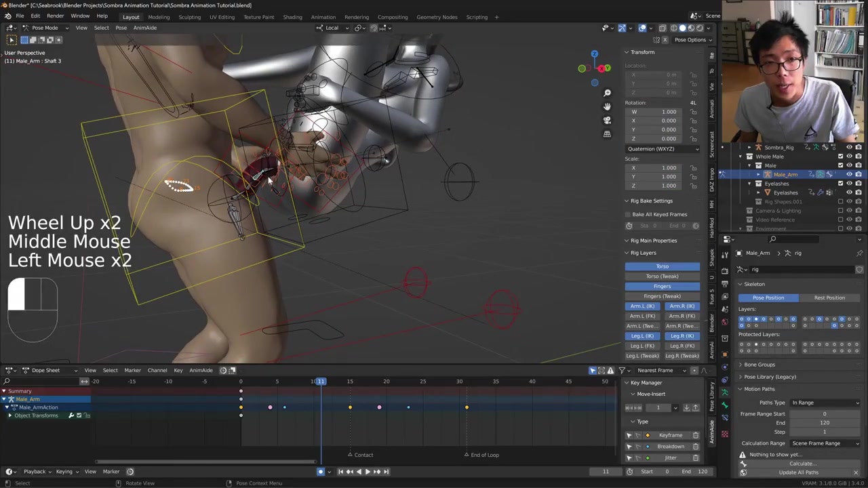Switch to the Animation workspace tab
Screen dimensions: 868x488
click(x=323, y=17)
